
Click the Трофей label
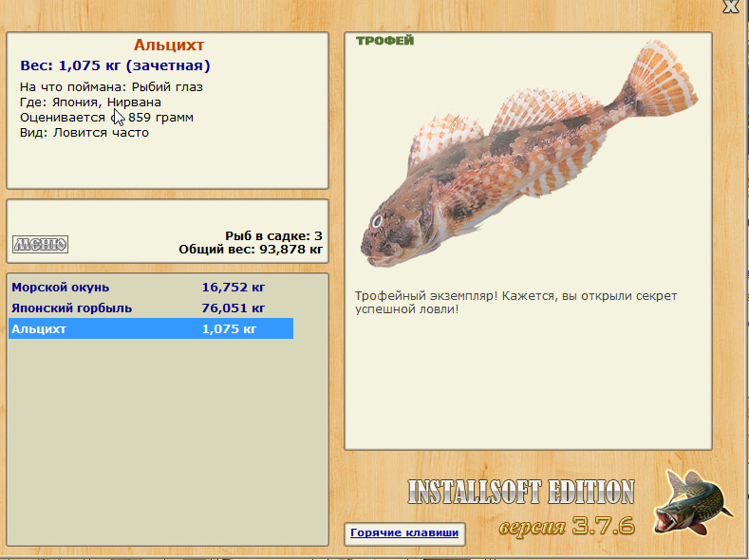tap(385, 41)
